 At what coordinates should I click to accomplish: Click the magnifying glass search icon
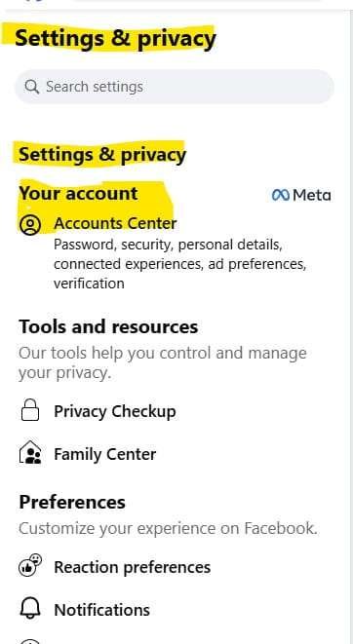31,87
